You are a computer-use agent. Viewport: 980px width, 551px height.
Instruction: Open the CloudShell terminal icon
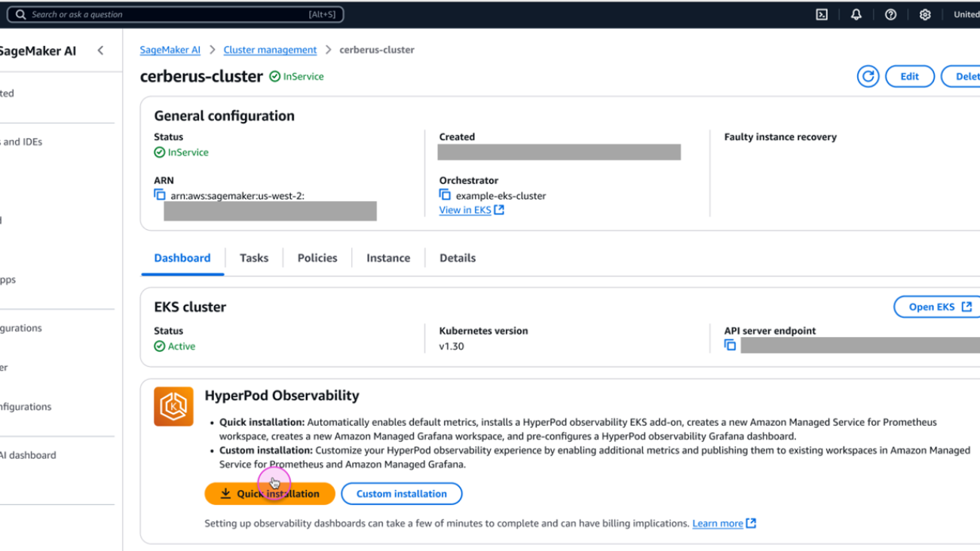coord(822,14)
